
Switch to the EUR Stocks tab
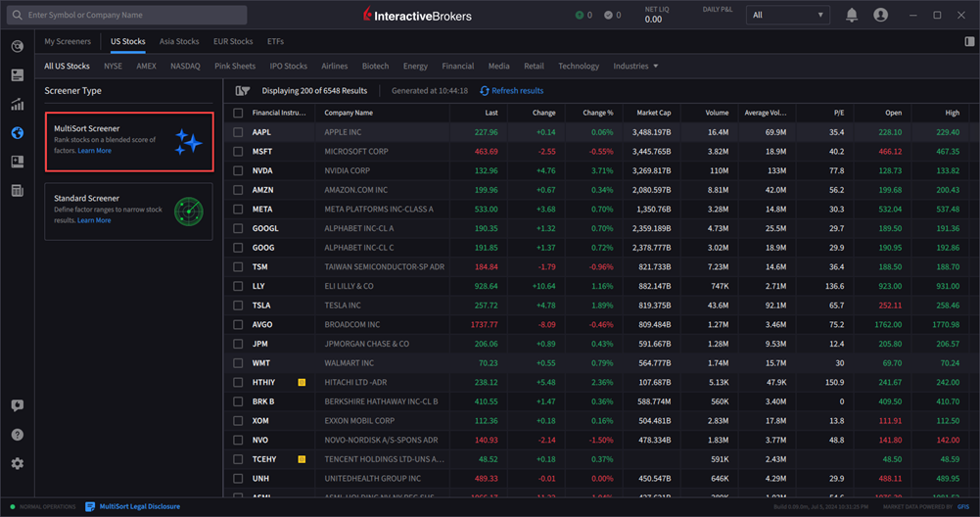coord(233,41)
